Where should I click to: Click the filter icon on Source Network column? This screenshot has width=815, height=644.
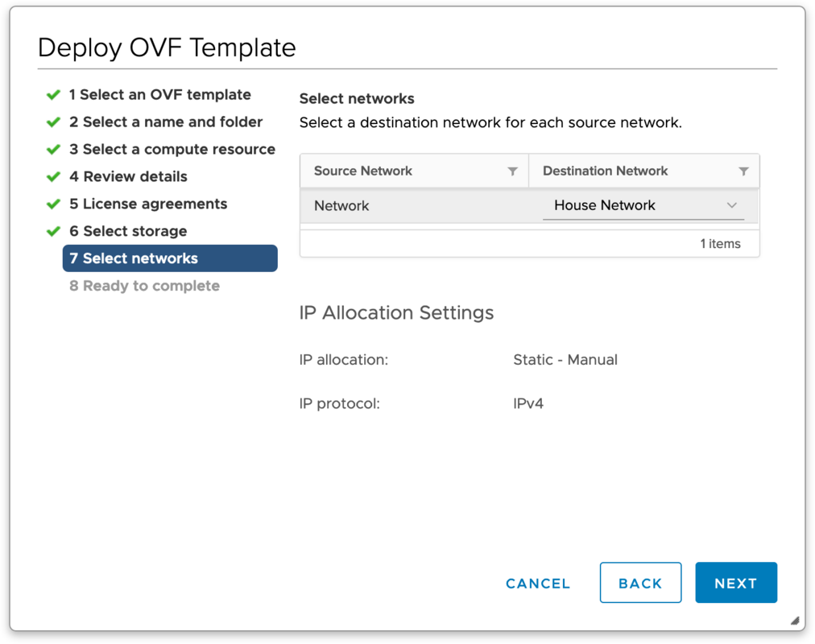click(x=513, y=171)
